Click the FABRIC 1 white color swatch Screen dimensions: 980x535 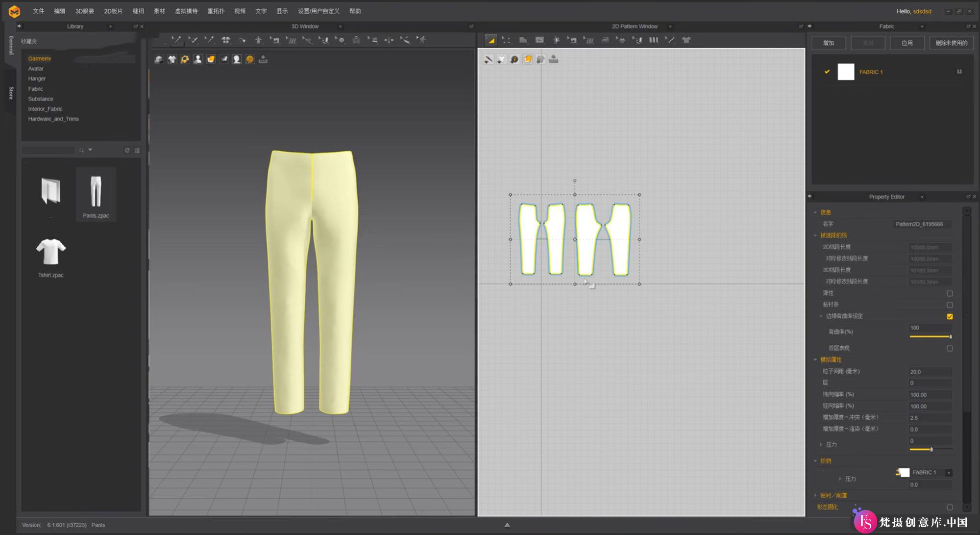(846, 72)
